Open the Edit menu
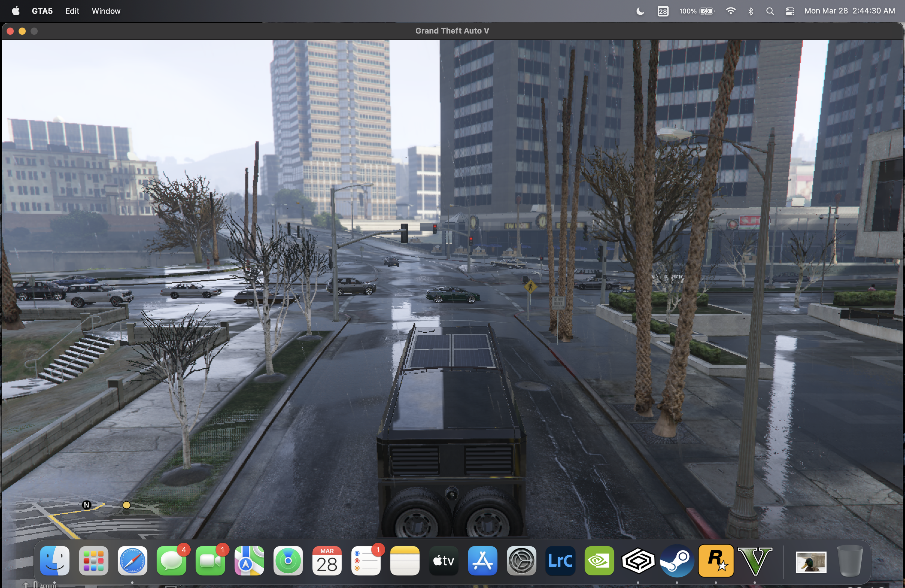This screenshot has width=905, height=588. pos(72,11)
